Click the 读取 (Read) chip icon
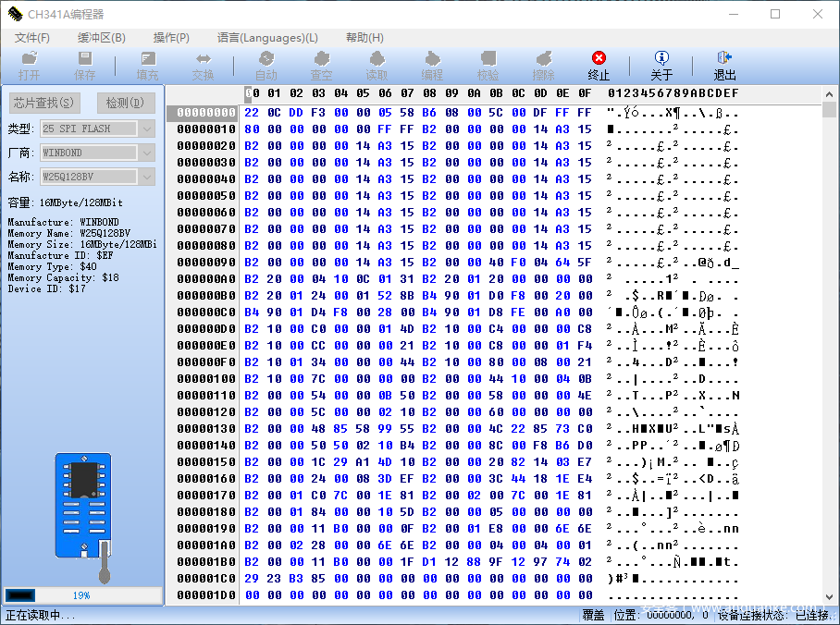 [377, 59]
